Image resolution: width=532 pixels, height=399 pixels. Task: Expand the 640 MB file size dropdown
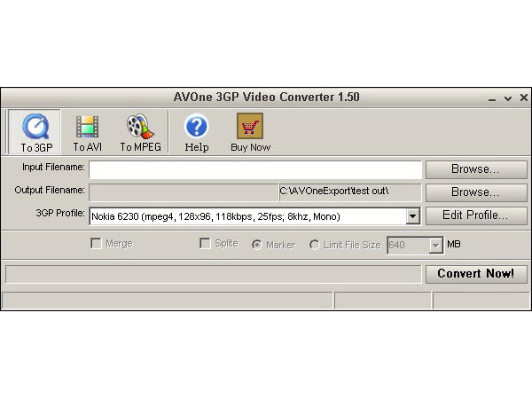point(435,245)
